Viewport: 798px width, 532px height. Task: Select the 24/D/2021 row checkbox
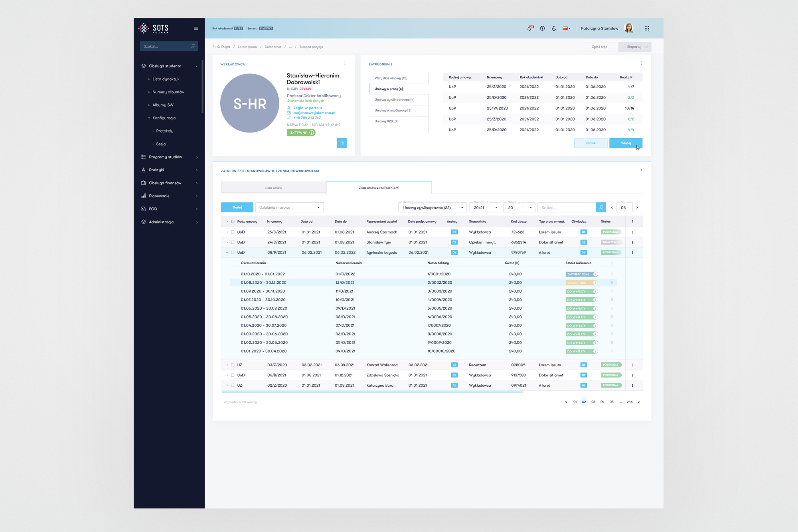click(x=233, y=242)
